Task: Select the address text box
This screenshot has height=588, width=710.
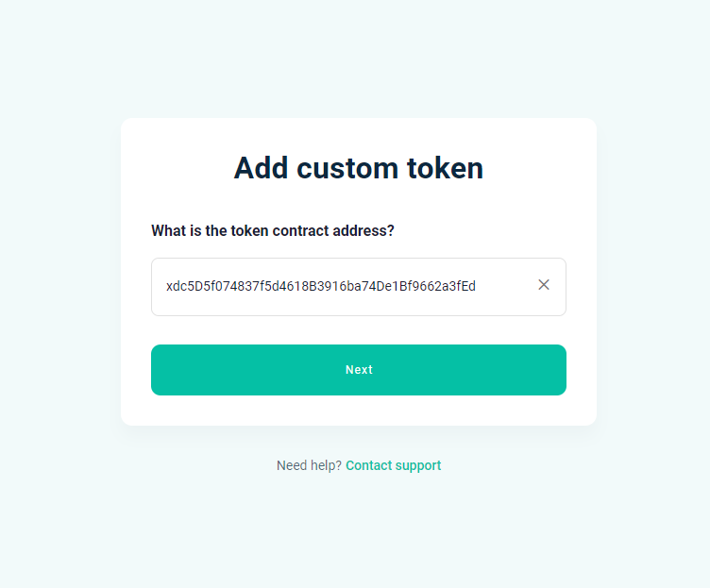Action: pos(340,286)
